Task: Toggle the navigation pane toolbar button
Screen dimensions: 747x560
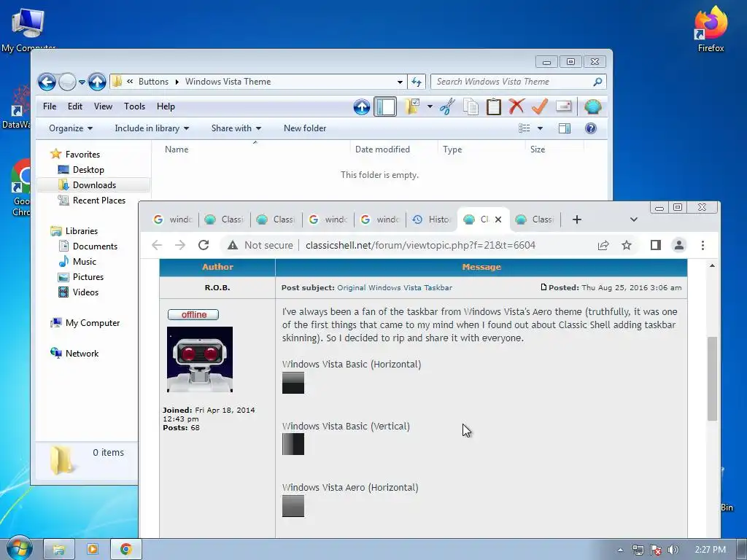Action: pyautogui.click(x=385, y=106)
